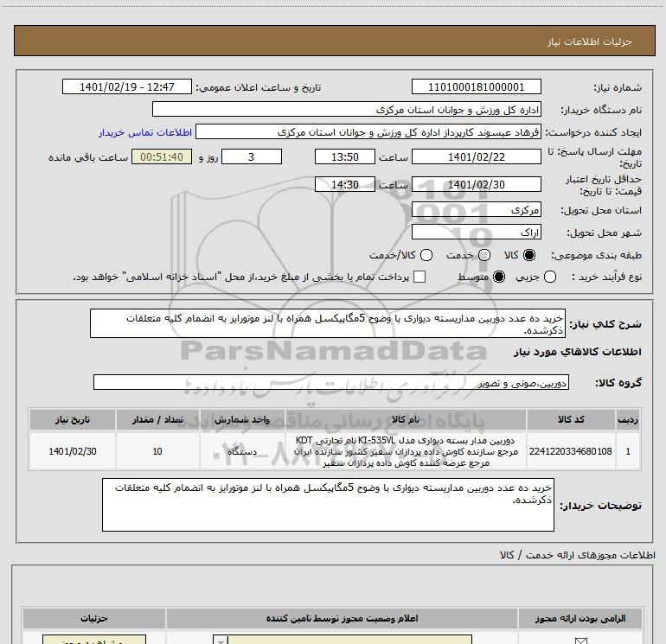The image size is (666, 644).
Task: Click the quantity cell showing 10
Action: [x=157, y=451]
